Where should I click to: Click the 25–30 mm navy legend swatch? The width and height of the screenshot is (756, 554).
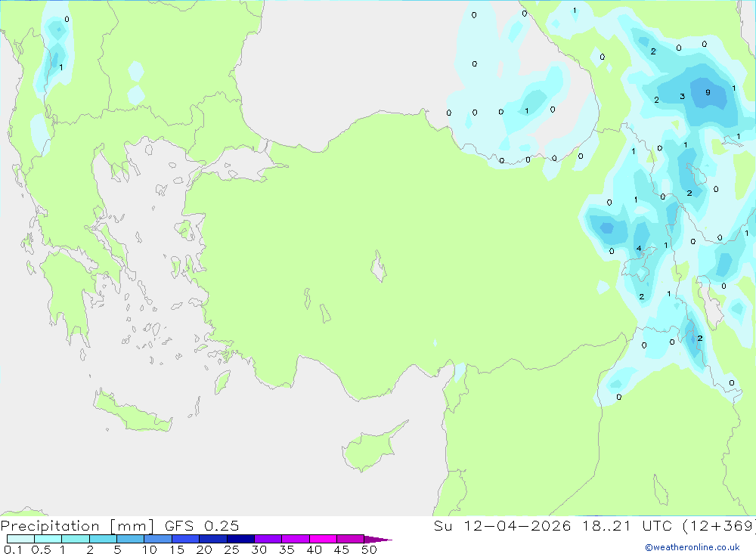pyautogui.click(x=240, y=539)
